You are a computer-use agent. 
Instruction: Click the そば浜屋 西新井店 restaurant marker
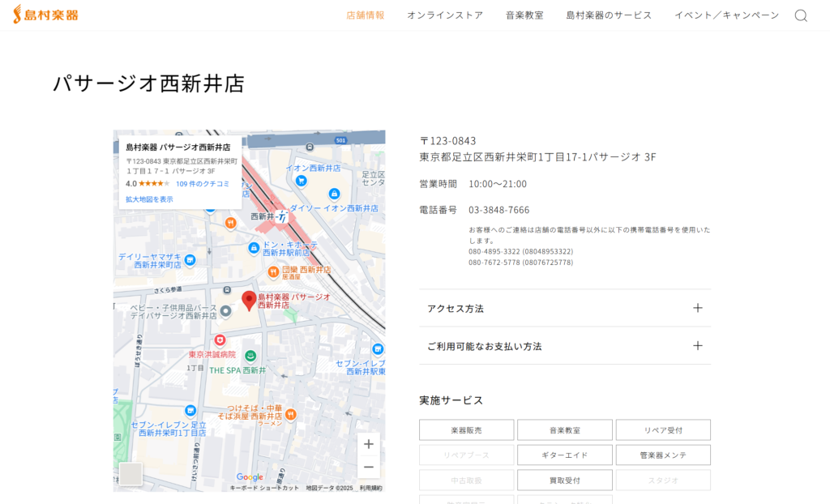pos(291,415)
